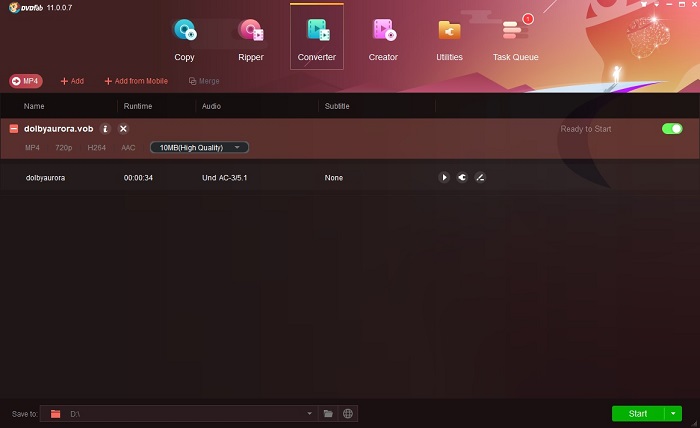Remove dolbyaurora.vob with the X icon
This screenshot has width=700, height=428.
123,129
